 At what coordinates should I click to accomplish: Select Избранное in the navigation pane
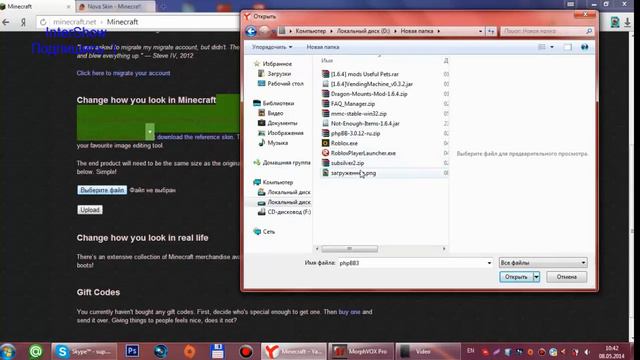(x=277, y=64)
